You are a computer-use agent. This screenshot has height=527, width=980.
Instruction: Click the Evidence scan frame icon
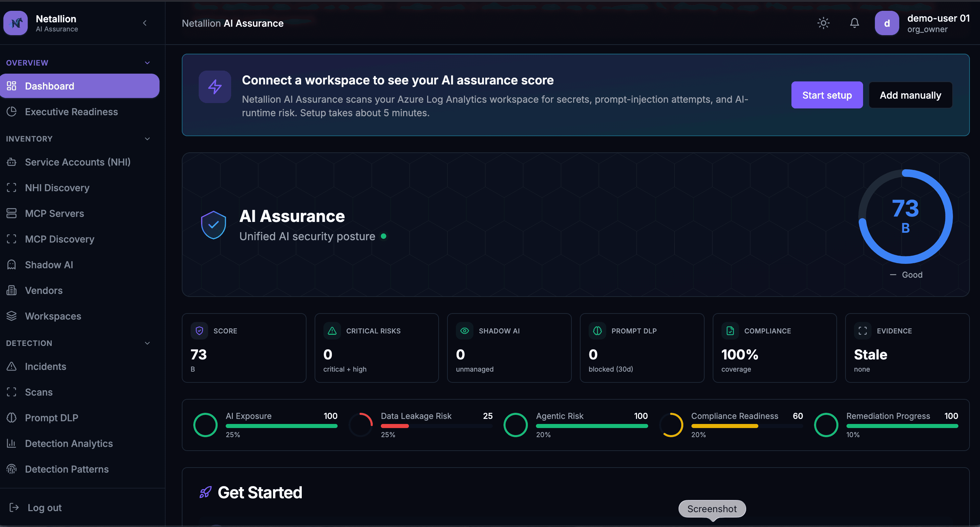[863, 331]
